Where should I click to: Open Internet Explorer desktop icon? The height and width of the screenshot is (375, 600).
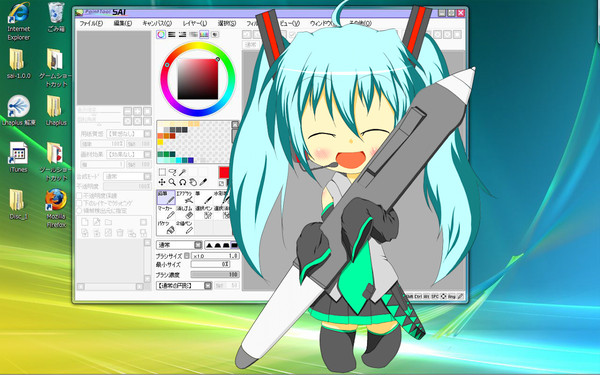[x=18, y=21]
